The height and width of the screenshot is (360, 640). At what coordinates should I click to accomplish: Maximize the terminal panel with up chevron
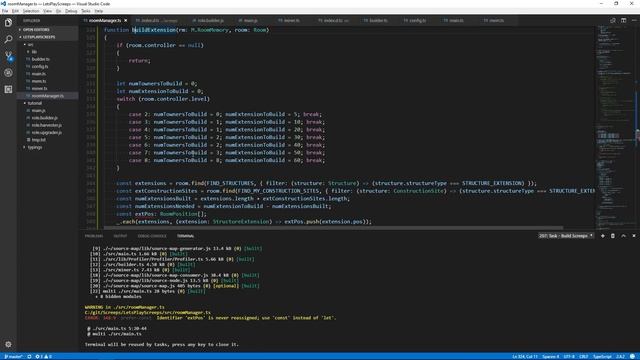[623, 236]
